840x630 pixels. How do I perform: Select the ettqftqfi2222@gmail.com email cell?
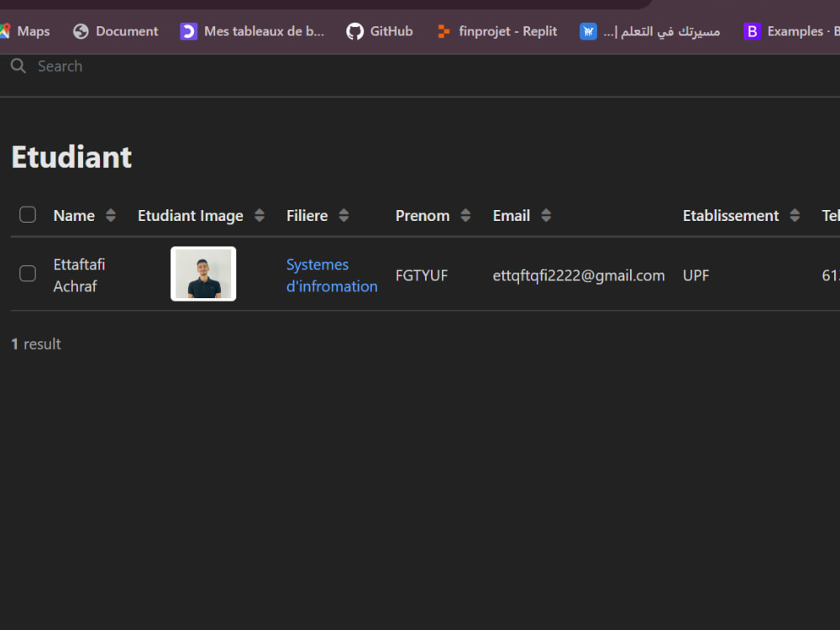click(x=579, y=276)
